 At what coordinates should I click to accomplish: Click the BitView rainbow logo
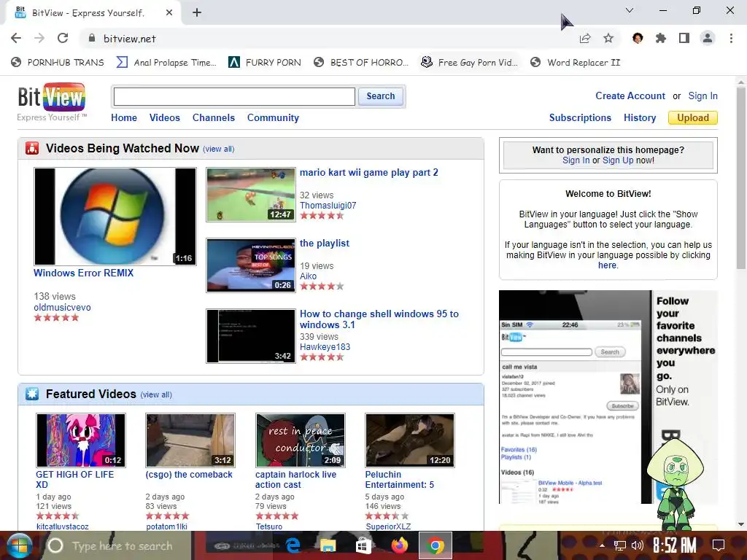52,98
